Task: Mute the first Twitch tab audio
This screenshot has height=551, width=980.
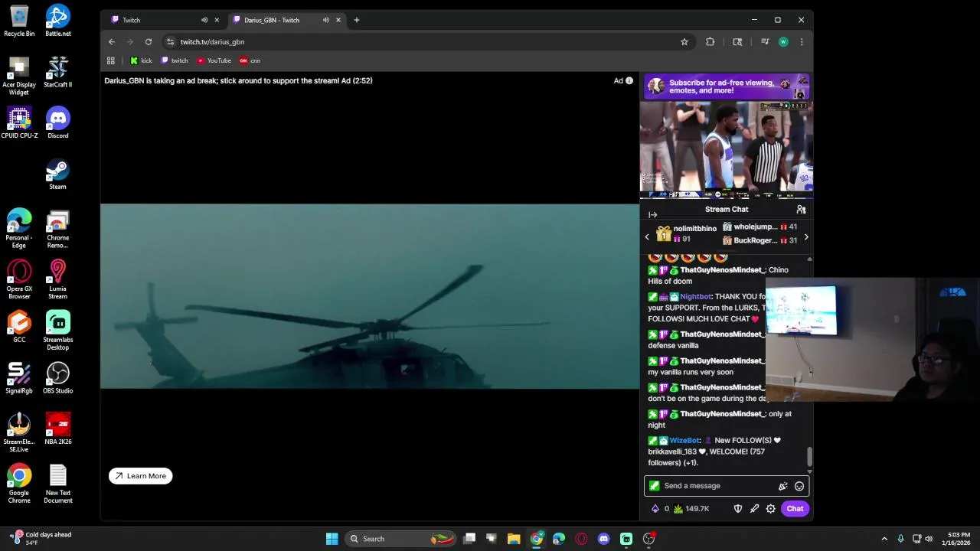Action: tap(204, 20)
